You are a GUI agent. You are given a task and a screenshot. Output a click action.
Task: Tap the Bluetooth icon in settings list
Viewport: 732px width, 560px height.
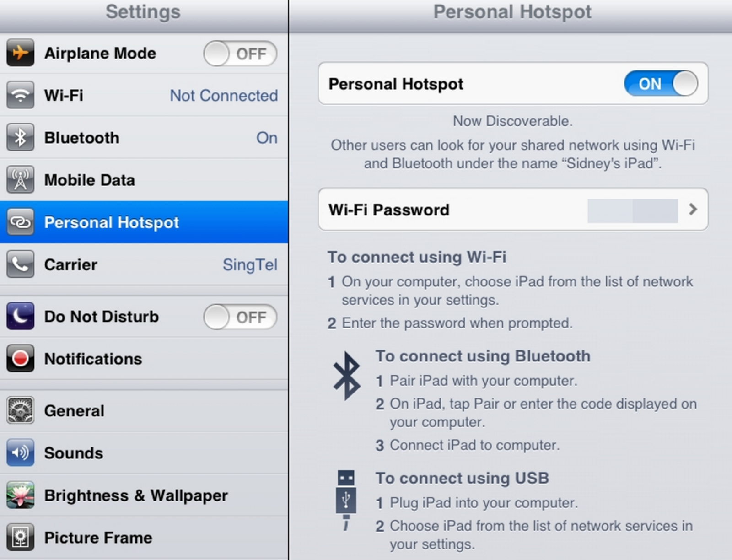click(20, 137)
